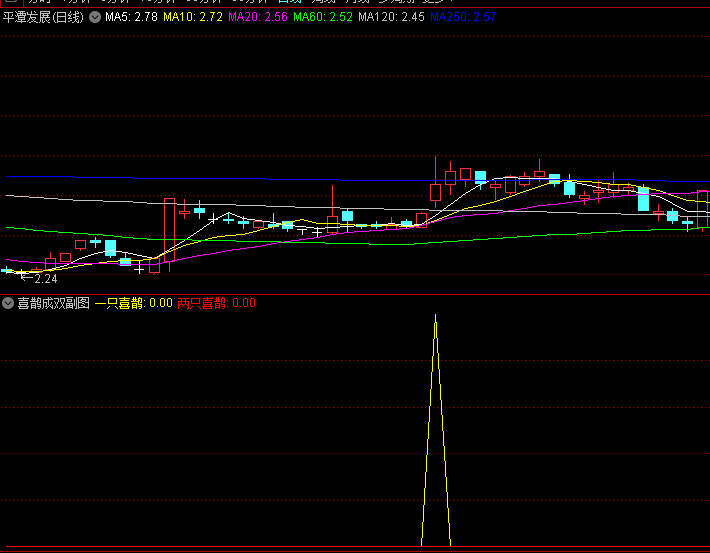Screen dimensions: 710x553
Task: Click the red divider between chart panels
Action: [x=355, y=295]
